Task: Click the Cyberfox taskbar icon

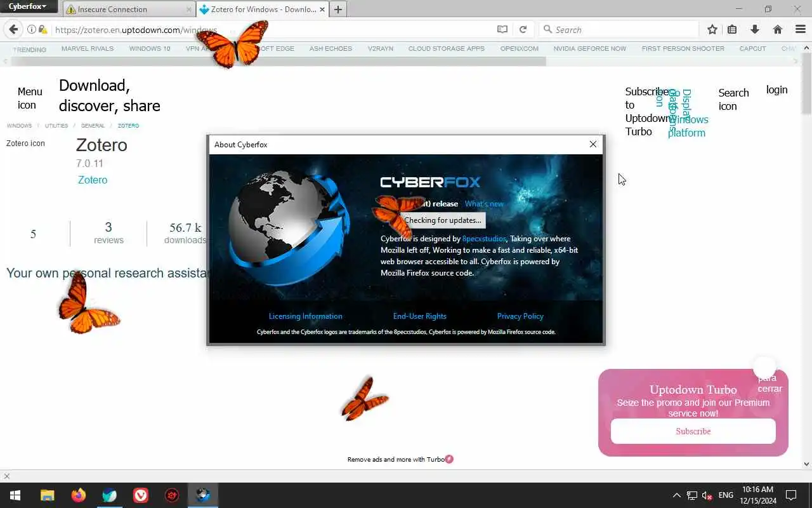Action: (x=203, y=495)
